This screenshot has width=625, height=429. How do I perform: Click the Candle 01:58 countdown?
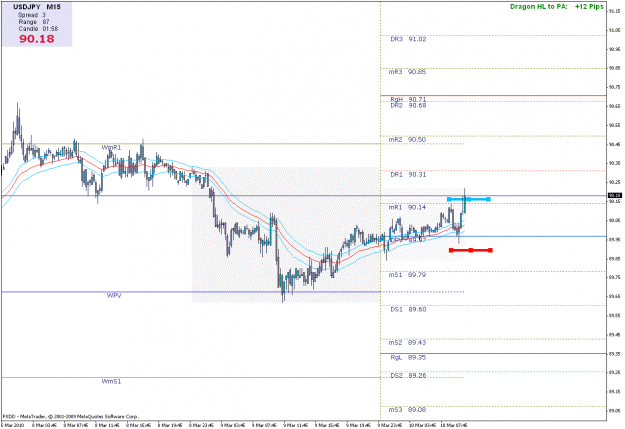38,29
